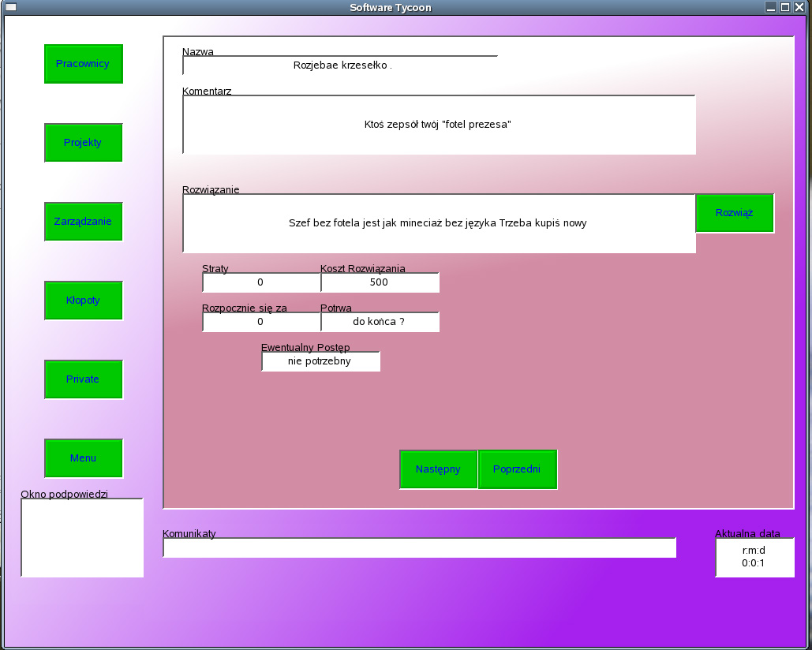Click the Rozwiązanie description box
812x650 pixels.
coord(439,223)
